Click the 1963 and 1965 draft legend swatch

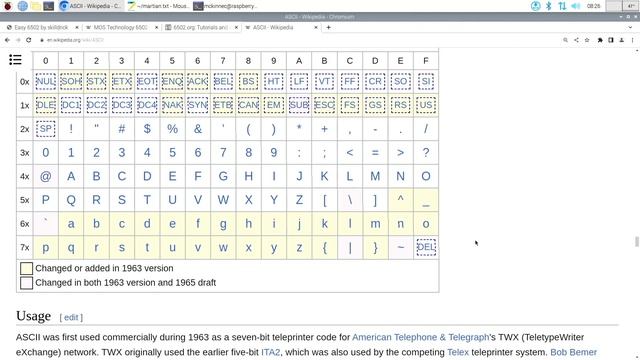(27, 282)
